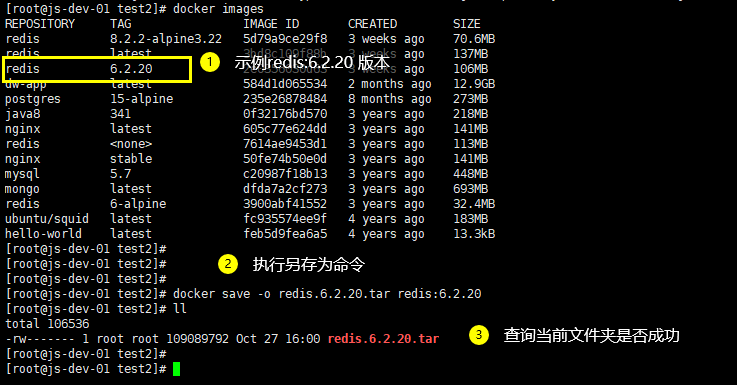Click image ID 235e26878484
The image size is (737, 385).
[x=285, y=99]
